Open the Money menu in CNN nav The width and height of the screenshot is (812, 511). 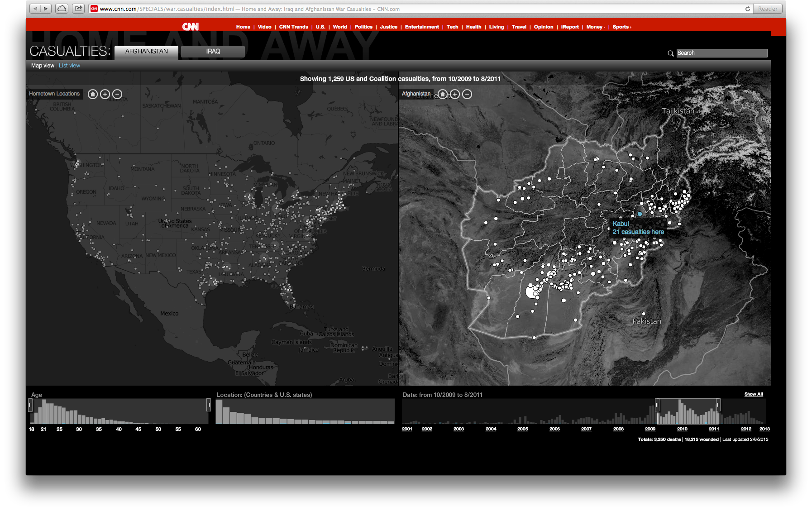click(595, 27)
